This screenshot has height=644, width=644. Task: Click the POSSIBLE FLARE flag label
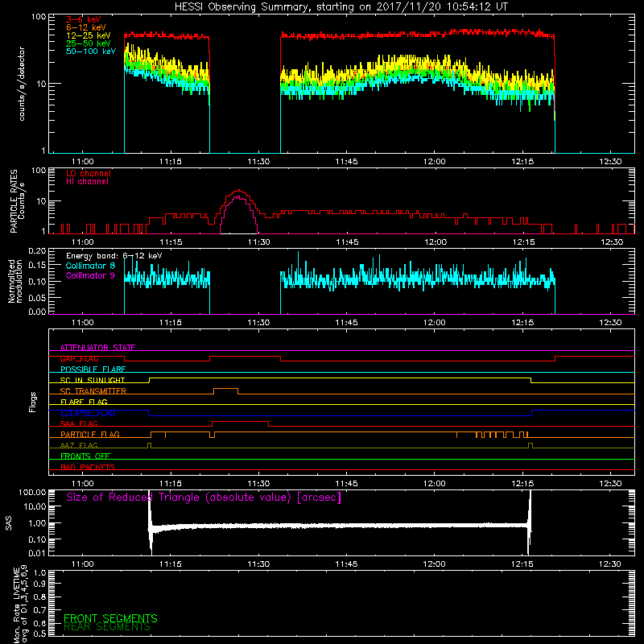click(93, 369)
